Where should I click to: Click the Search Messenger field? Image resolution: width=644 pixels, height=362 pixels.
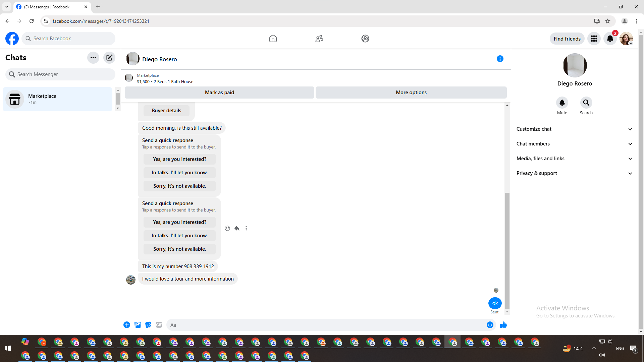point(60,74)
